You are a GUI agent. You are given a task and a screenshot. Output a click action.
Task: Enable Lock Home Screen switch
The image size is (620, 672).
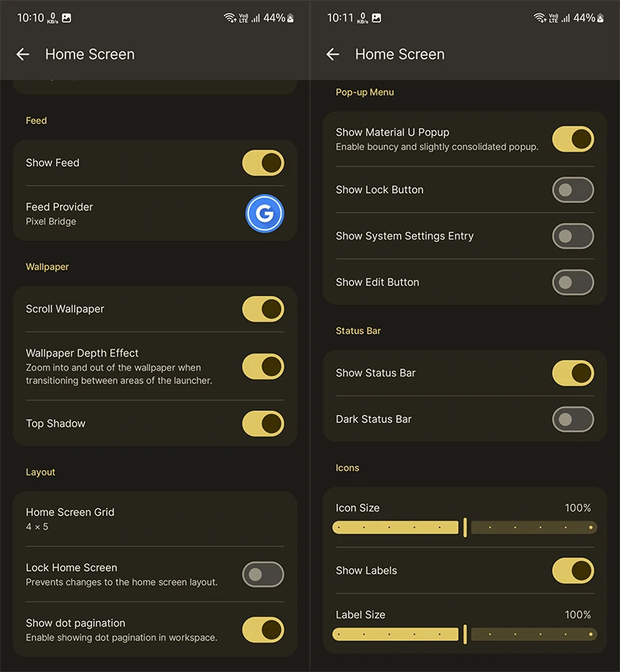(263, 574)
